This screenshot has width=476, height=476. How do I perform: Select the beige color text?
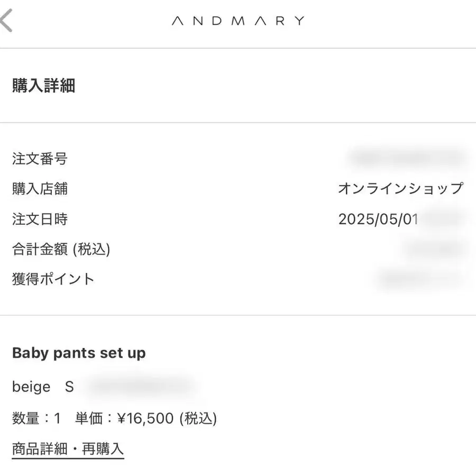click(31, 387)
